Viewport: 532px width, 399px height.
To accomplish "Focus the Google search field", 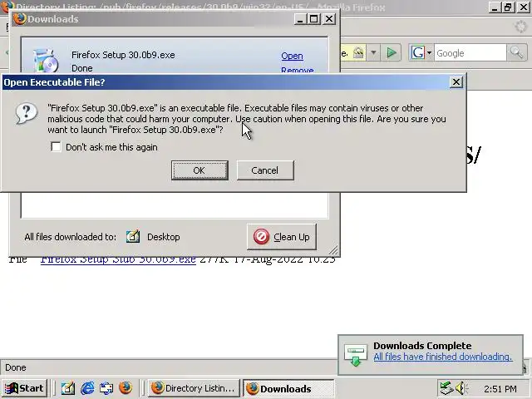I will [470, 53].
